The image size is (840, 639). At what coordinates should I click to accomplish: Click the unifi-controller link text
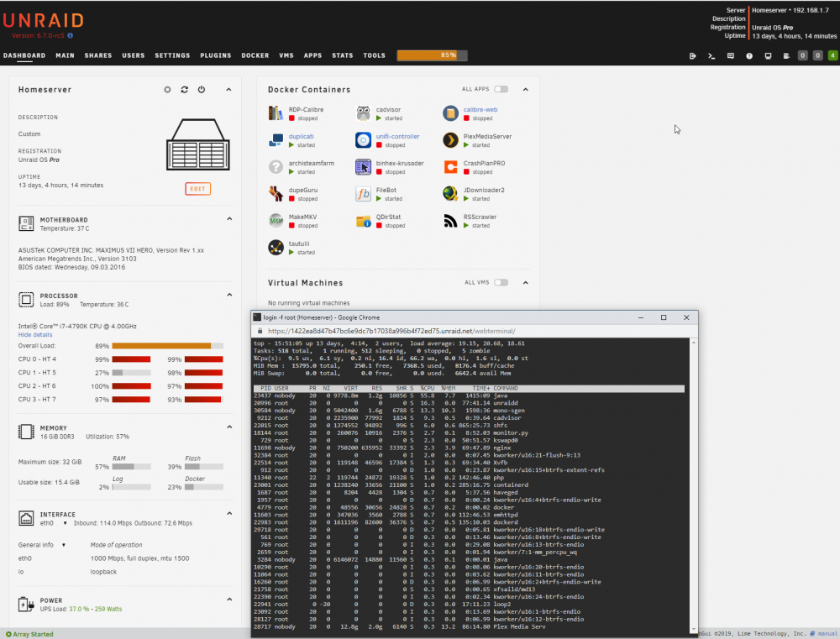397,136
